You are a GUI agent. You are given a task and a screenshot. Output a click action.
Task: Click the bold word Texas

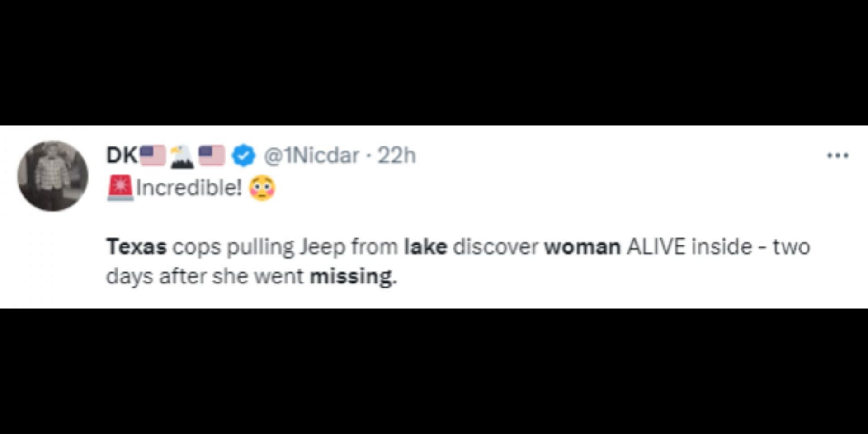137,247
